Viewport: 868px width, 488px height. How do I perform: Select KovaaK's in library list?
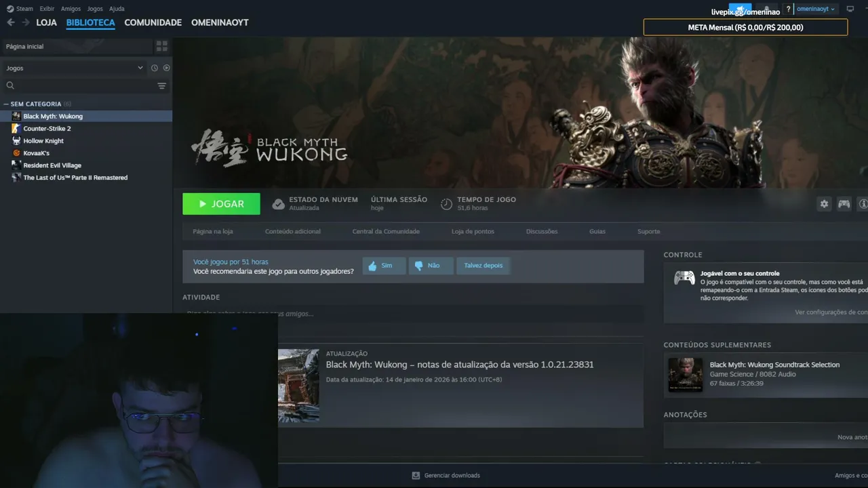pyautogui.click(x=86, y=153)
